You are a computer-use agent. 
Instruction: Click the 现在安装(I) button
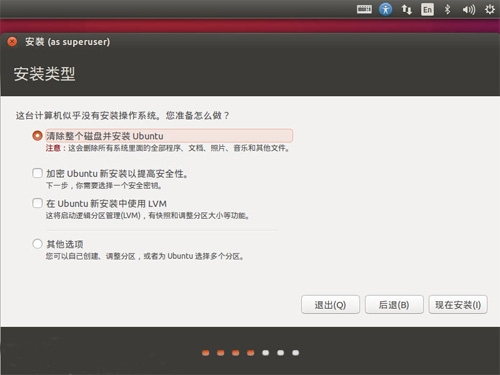[x=458, y=305]
